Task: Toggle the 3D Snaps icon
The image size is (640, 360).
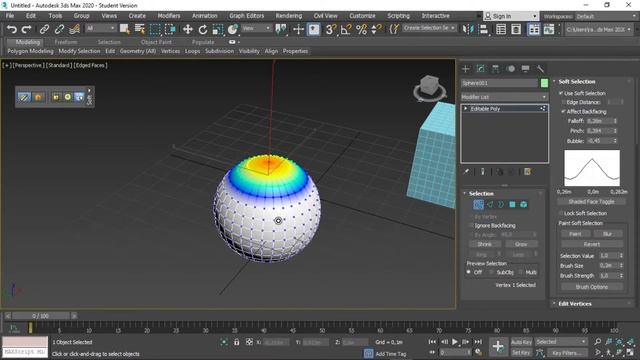Action: 331,29
